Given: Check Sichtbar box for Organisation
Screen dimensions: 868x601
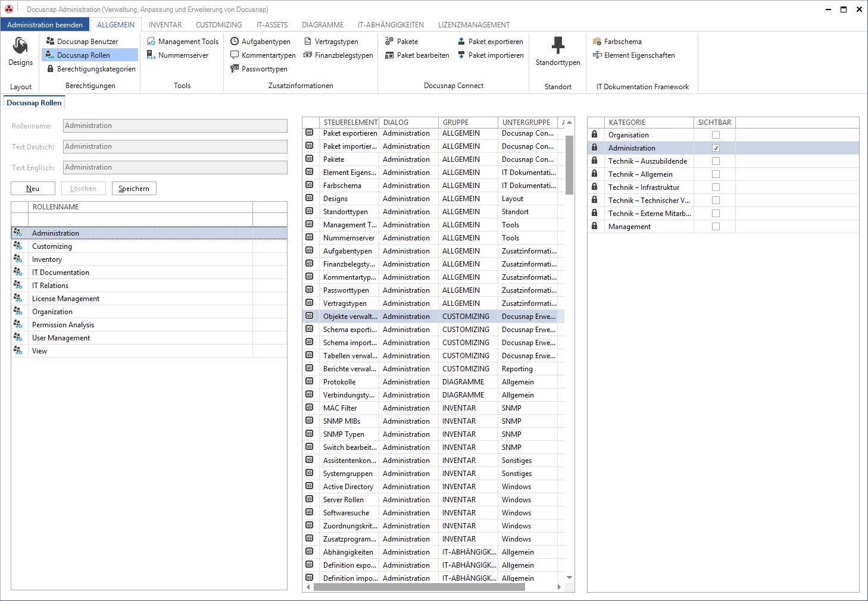Looking at the screenshot, I should (716, 135).
